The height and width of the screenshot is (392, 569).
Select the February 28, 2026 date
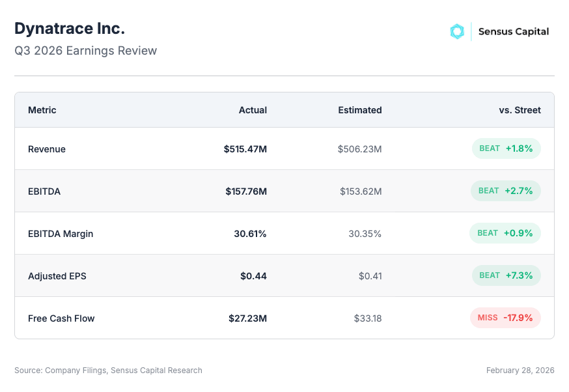coord(520,371)
